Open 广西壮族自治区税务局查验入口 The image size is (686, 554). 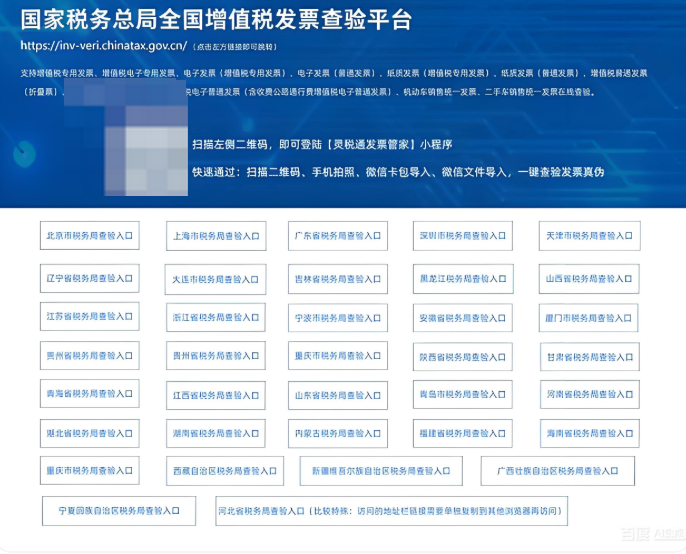coord(558,471)
